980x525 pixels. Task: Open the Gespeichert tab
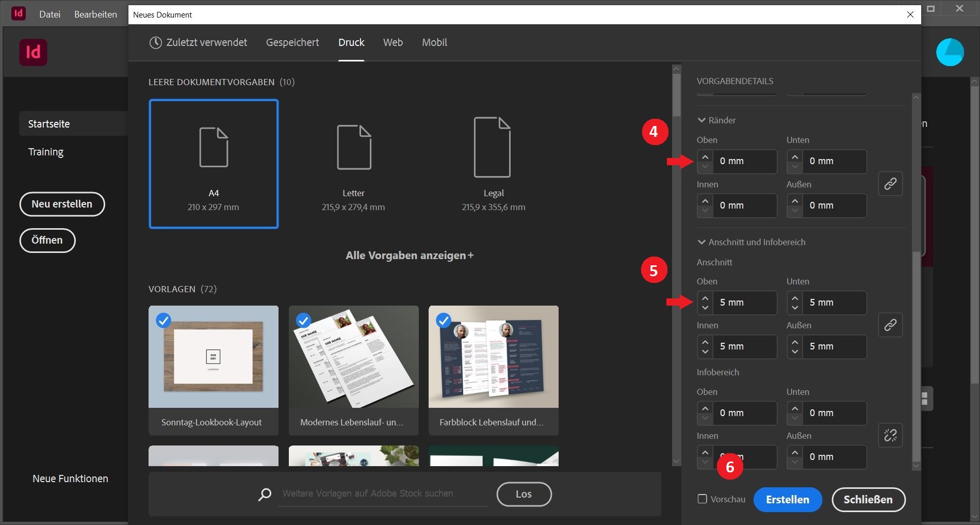[x=292, y=42]
